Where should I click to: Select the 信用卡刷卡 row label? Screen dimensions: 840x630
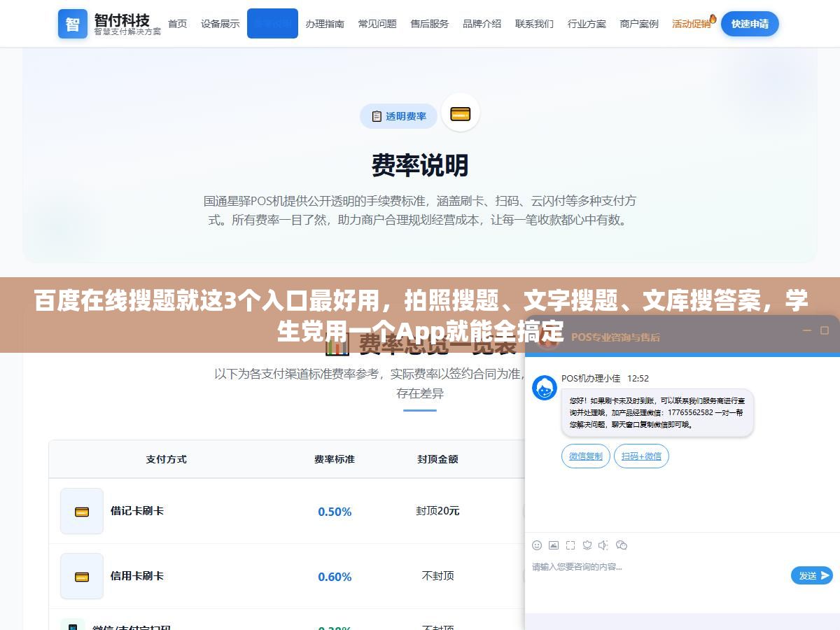click(137, 576)
